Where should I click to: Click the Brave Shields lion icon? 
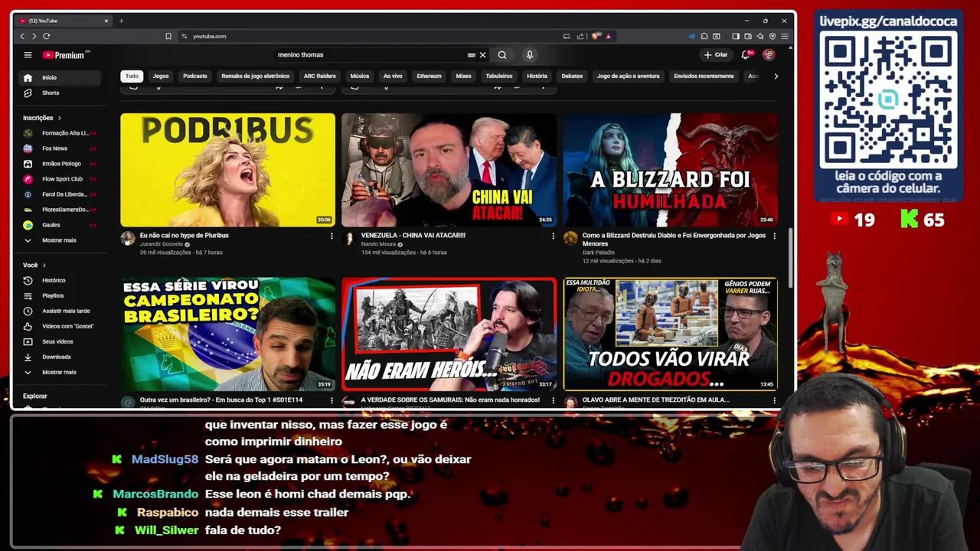[596, 36]
